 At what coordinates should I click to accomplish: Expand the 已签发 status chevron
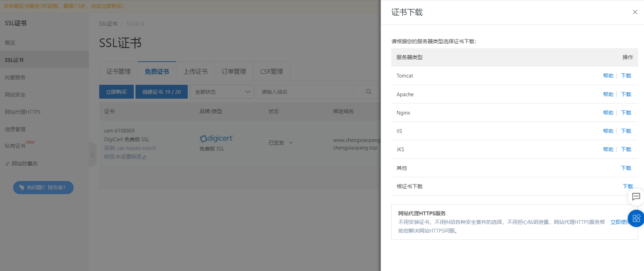click(291, 143)
